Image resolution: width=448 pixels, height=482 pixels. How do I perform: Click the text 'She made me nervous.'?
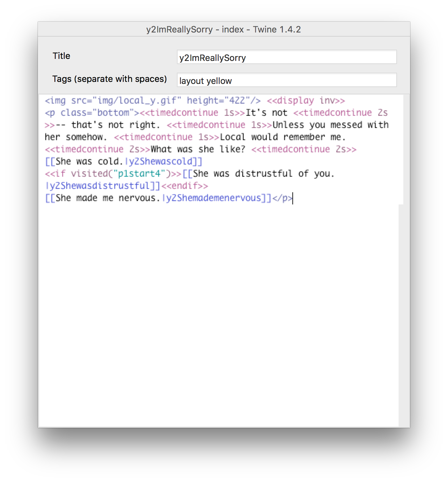coord(108,198)
